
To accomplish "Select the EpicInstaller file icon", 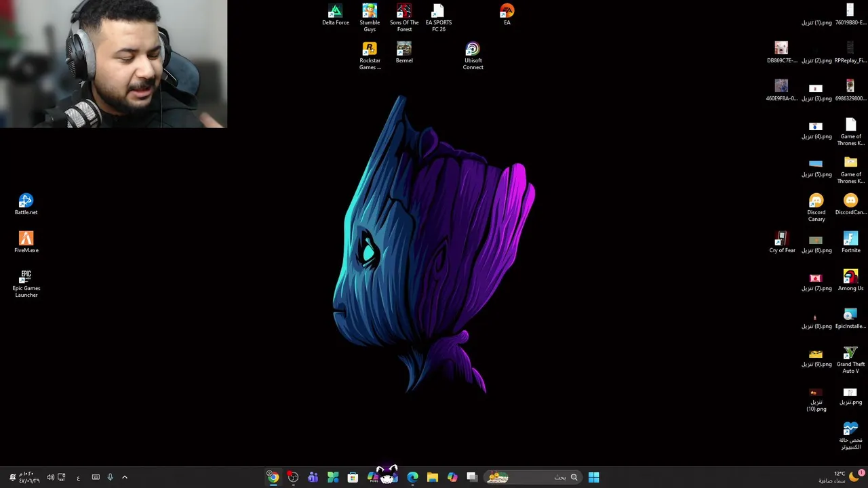I will 850,319.
